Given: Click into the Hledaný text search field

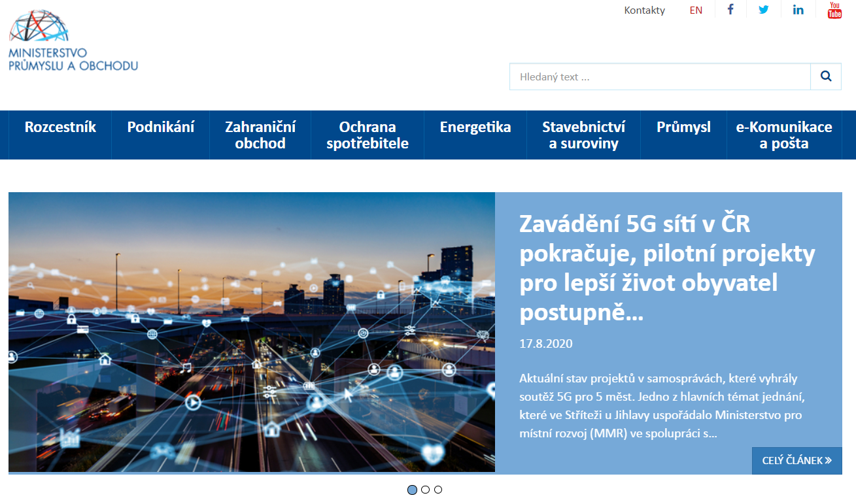Looking at the screenshot, I should [x=660, y=76].
